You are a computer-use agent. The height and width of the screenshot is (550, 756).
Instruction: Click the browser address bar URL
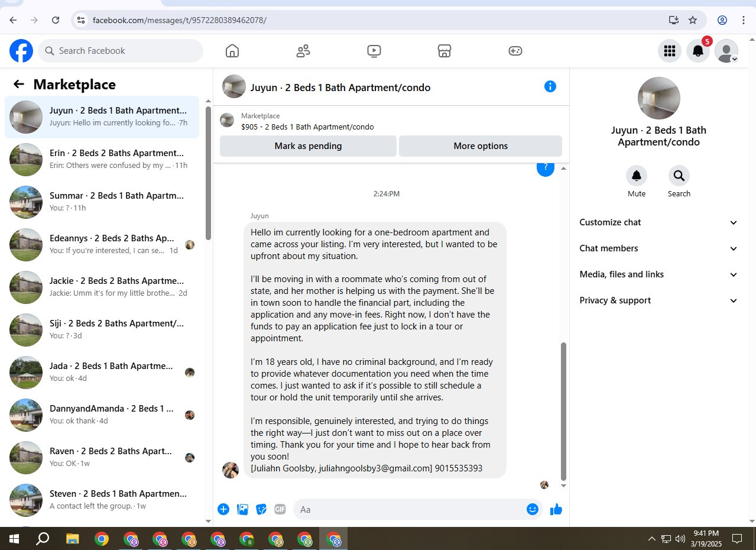point(180,20)
